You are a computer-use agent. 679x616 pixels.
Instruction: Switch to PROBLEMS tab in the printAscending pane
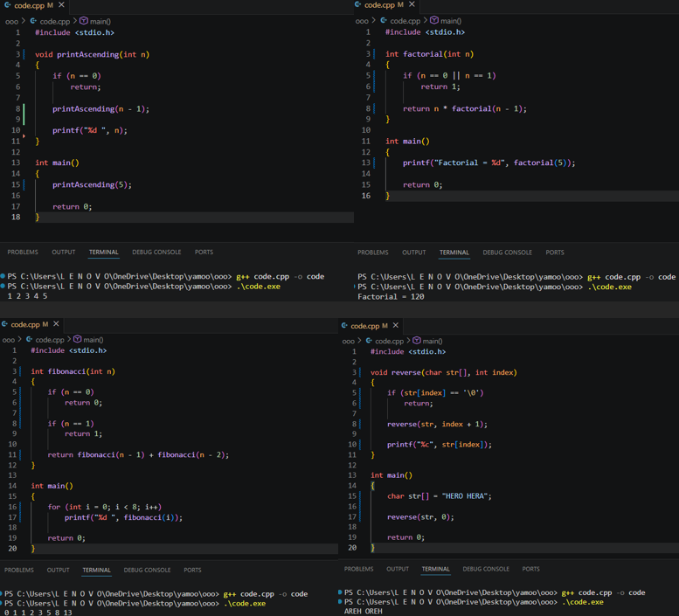23,252
